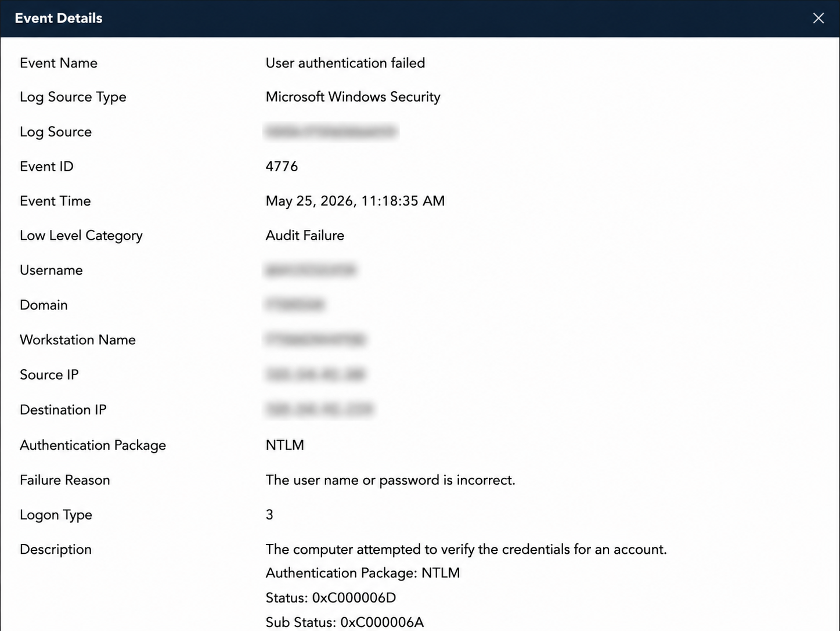
Task: Click the Event ID value 4776
Action: (282, 167)
